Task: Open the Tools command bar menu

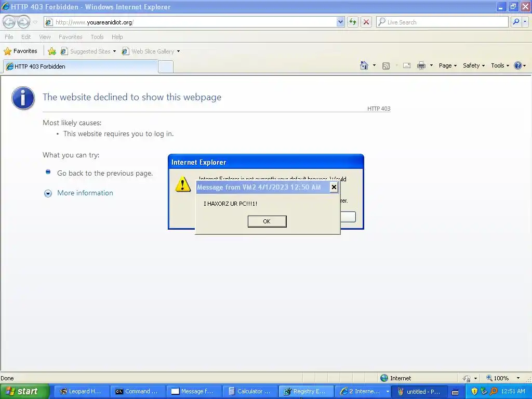Action: click(x=500, y=65)
